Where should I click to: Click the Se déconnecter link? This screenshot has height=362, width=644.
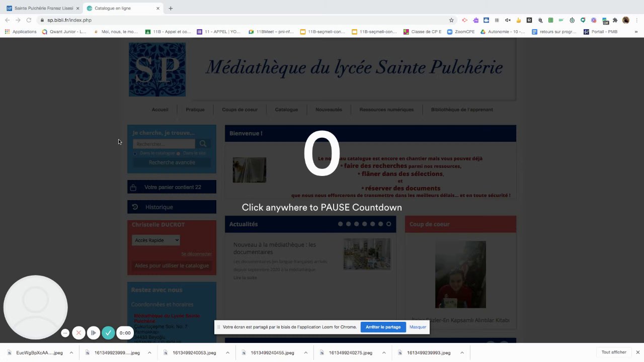pos(196,254)
